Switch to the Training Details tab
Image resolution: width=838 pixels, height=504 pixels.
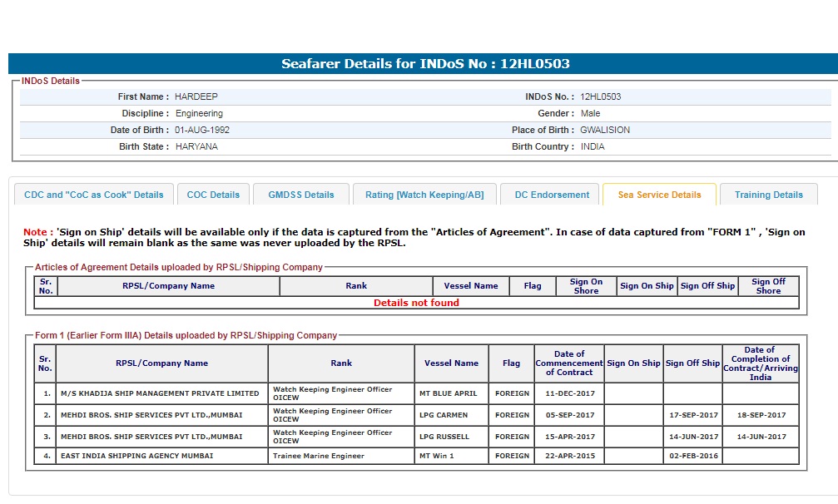click(x=768, y=195)
